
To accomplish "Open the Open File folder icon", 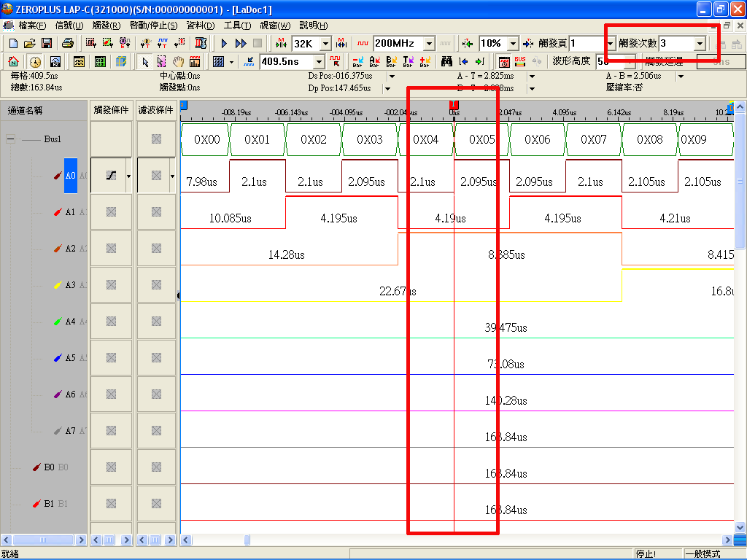I will pos(30,44).
